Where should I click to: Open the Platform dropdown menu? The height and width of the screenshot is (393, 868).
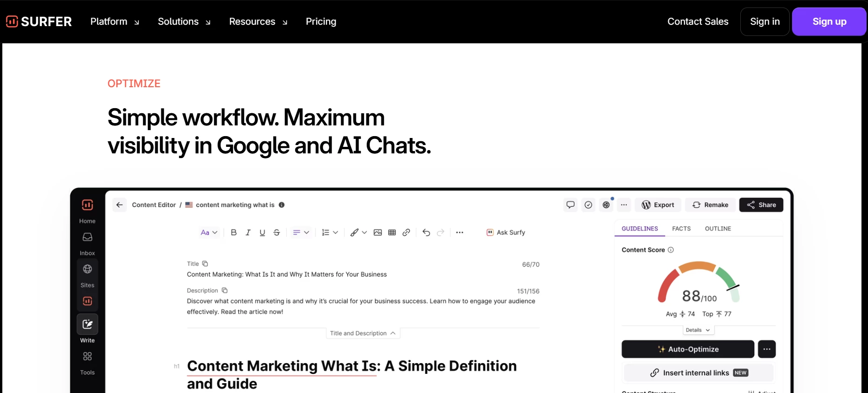[x=115, y=21]
